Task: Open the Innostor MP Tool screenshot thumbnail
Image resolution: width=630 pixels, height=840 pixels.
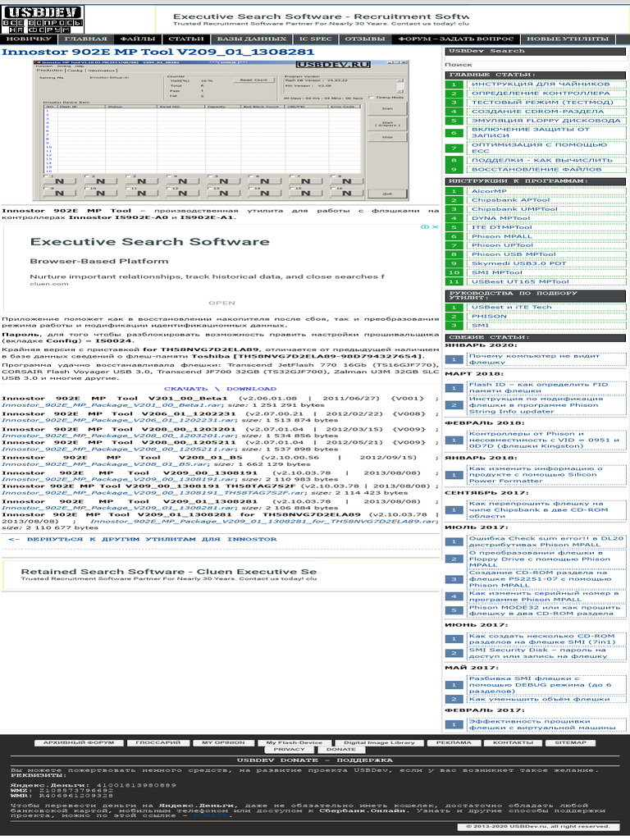Action: tap(221, 130)
